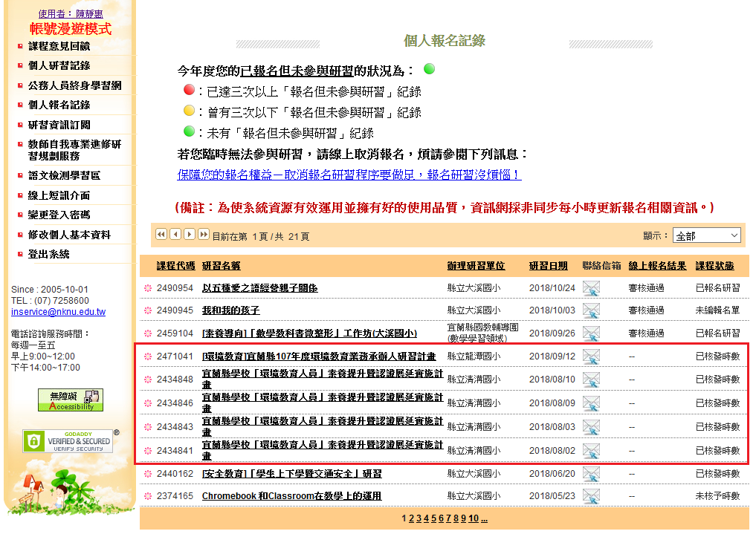This screenshot has width=756, height=534.
Task: Go to page 7 in pagination
Action: [x=448, y=518]
